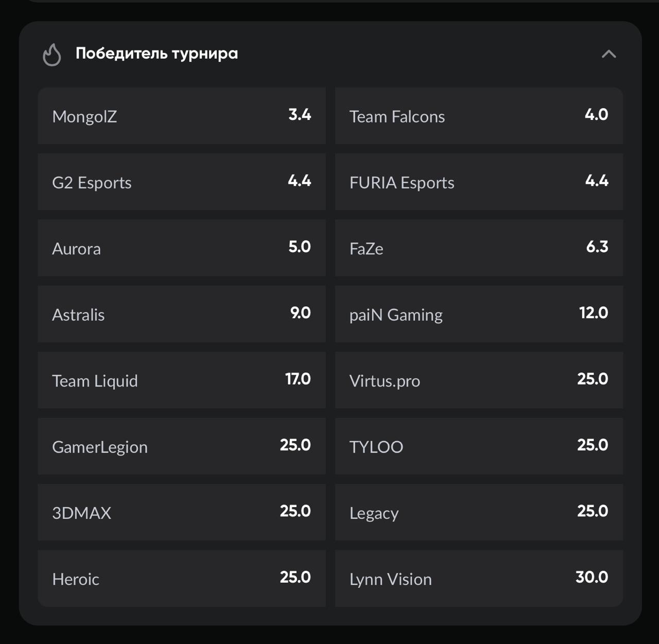Select Team Liquid at 17.0
The image size is (659, 644).
pos(181,380)
